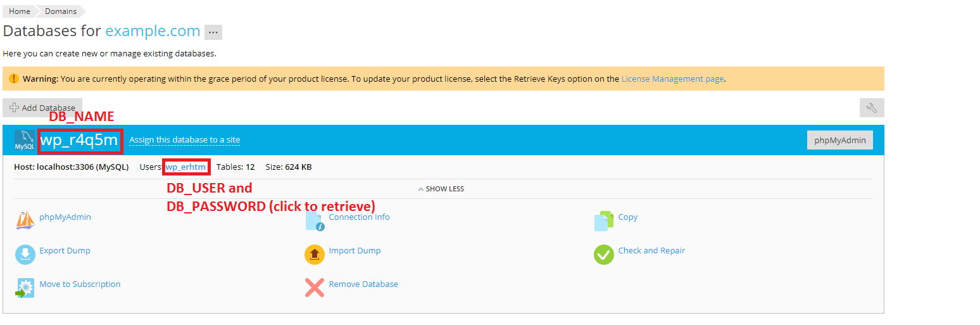The image size is (980, 325).
Task: Go to Home breadcrumb
Action: 19,11
